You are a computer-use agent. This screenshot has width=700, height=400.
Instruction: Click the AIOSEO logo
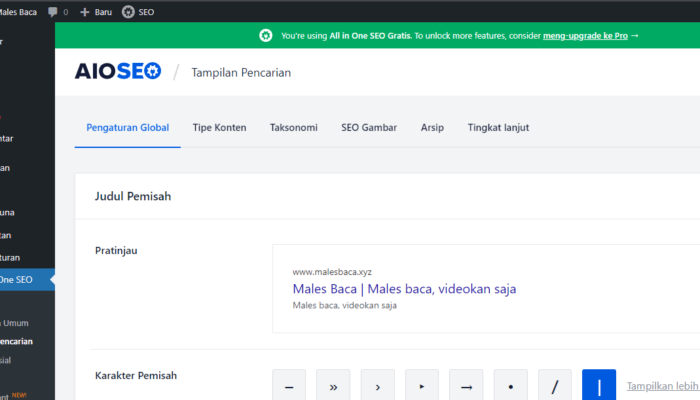[x=118, y=71]
